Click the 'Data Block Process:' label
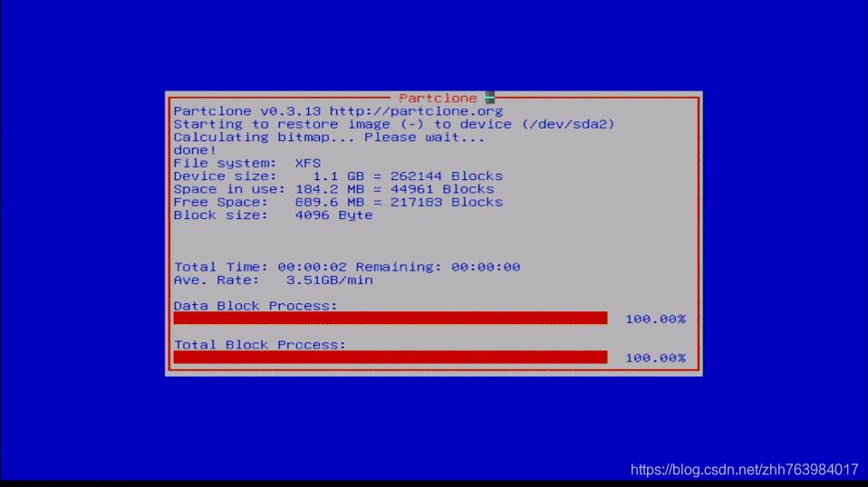The height and width of the screenshot is (487, 868). coord(256,306)
